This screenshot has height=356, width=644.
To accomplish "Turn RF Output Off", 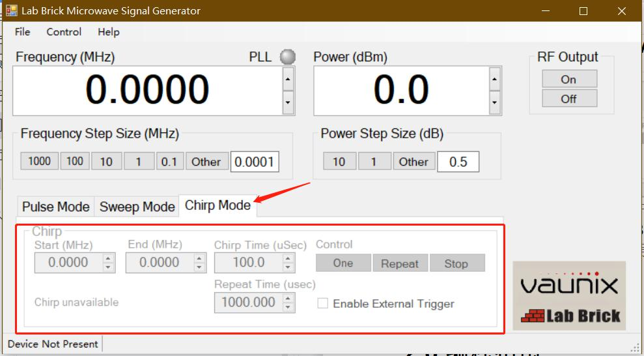I will tap(568, 99).
